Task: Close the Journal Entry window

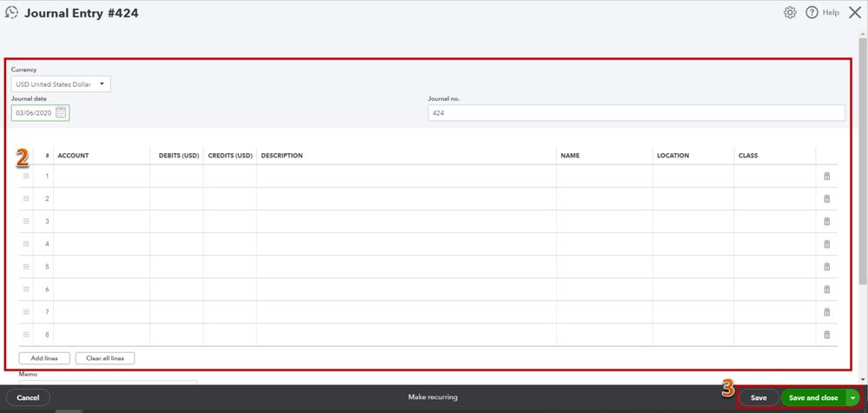Action: (855, 13)
